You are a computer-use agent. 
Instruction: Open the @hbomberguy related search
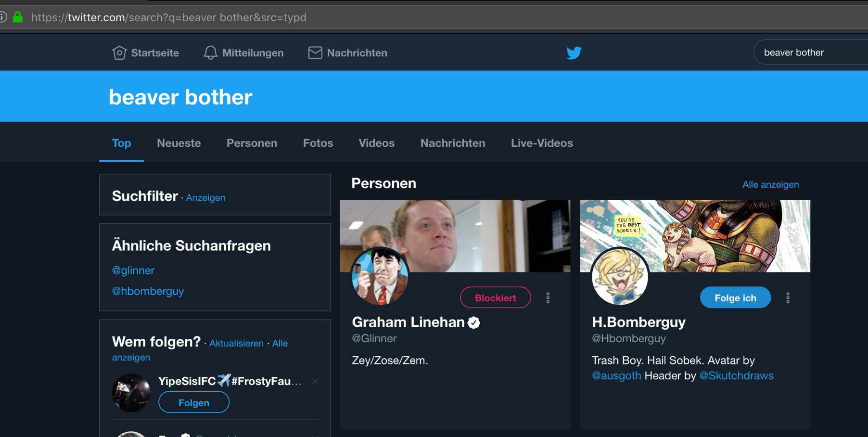148,291
